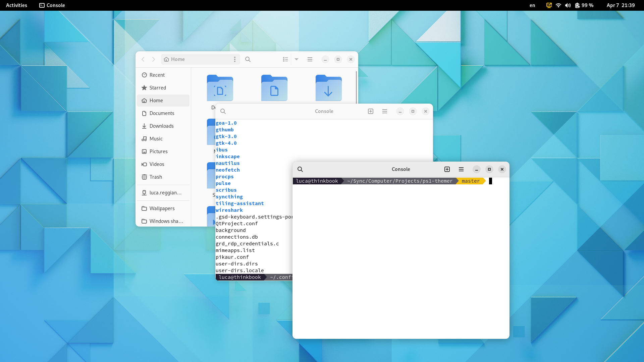Viewport: 644px width, 362px height.
Task: Click search icon in background Console window
Action: [223, 111]
